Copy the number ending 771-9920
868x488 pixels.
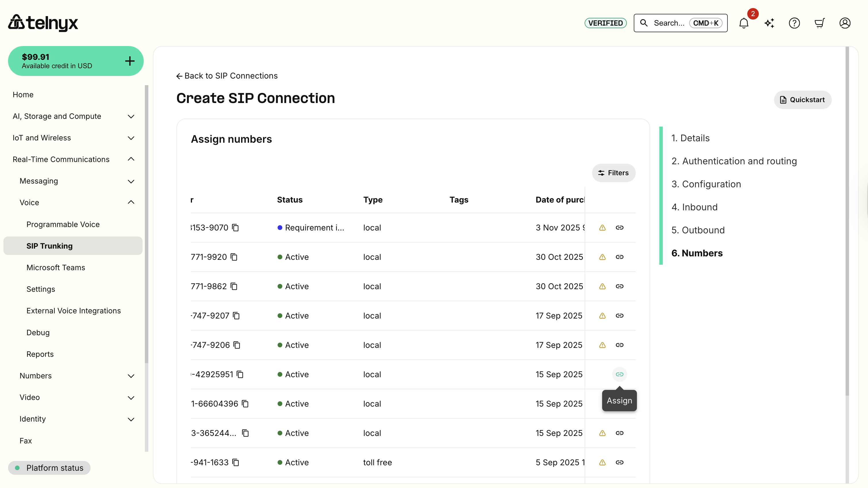pyautogui.click(x=234, y=257)
